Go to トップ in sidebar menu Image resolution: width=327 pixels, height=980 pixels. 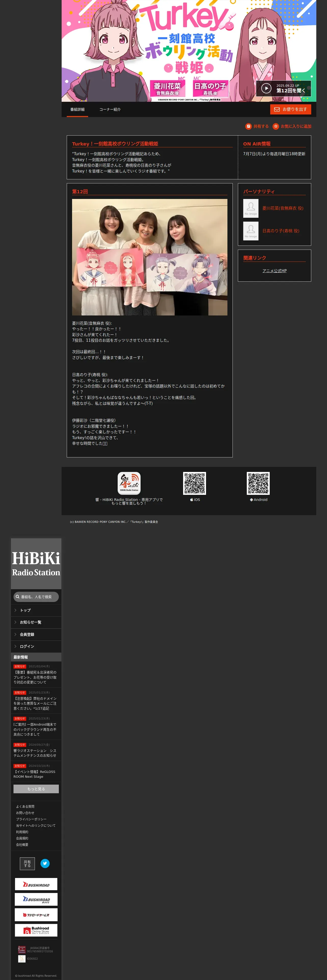point(36,610)
